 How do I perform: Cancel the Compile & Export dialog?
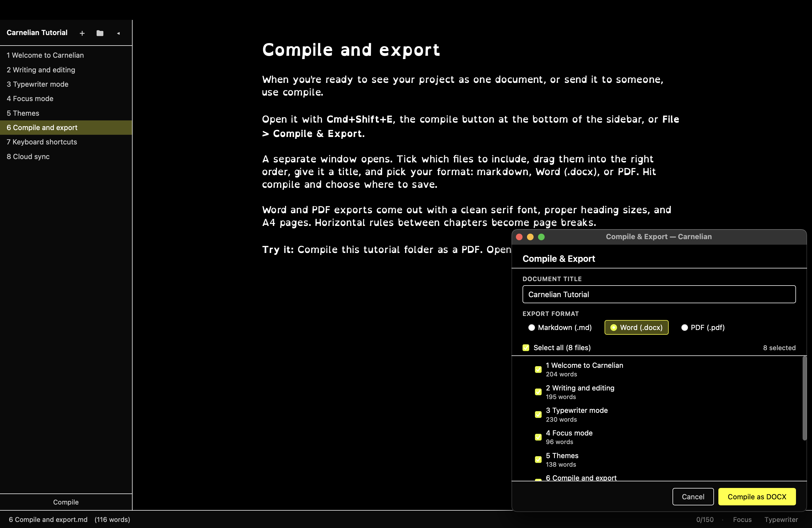tap(693, 497)
